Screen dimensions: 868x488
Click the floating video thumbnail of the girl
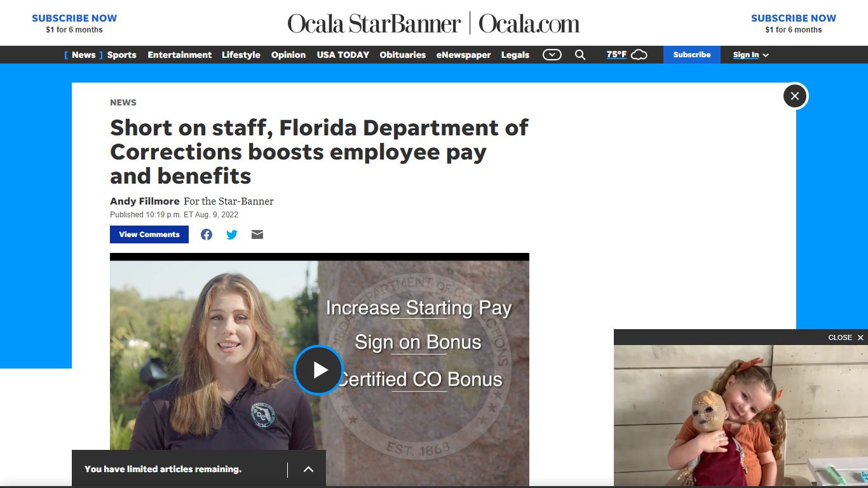pyautogui.click(x=741, y=416)
